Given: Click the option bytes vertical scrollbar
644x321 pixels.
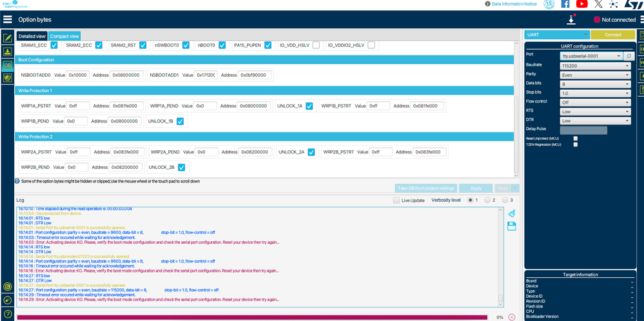Looking at the screenshot, I should click(x=516, y=136).
